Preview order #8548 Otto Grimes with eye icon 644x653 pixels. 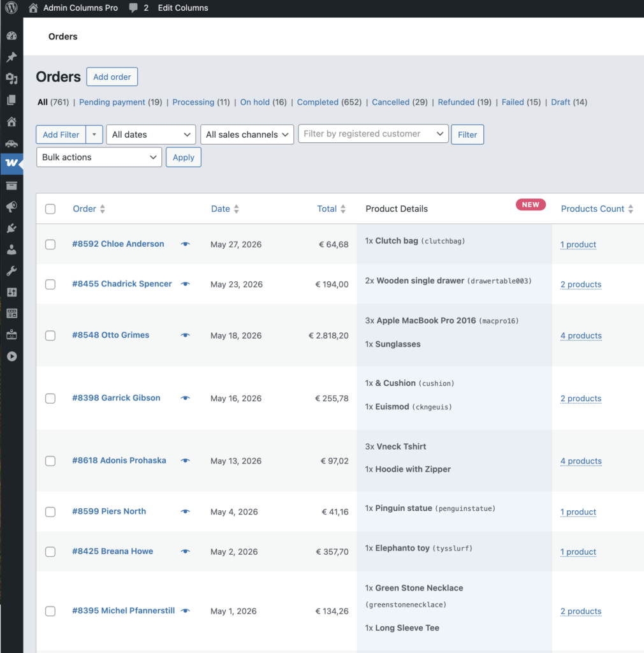tap(186, 335)
